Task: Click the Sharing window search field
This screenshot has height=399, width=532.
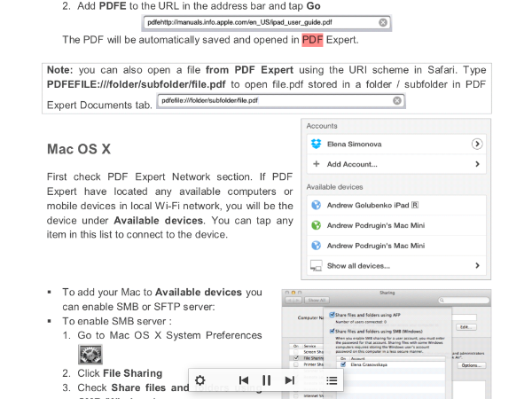Action: tap(464, 301)
